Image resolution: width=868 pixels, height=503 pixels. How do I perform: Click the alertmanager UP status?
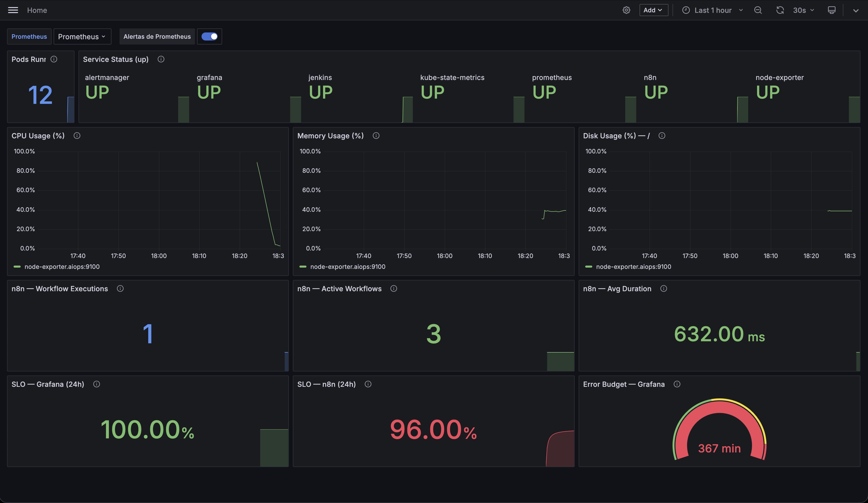tap(97, 92)
